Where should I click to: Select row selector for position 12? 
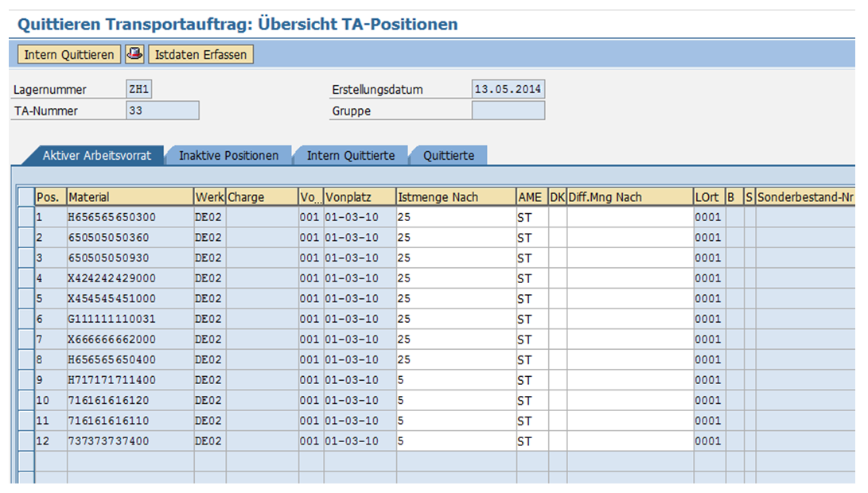click(25, 441)
